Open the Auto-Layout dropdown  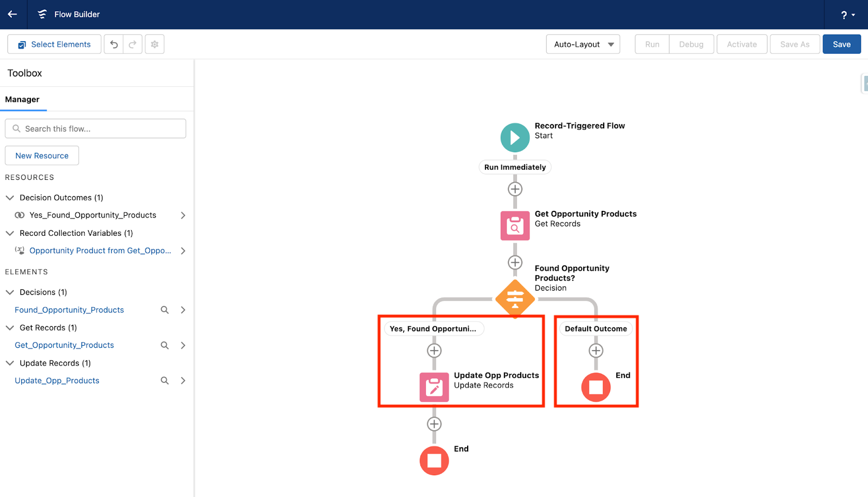coord(583,44)
